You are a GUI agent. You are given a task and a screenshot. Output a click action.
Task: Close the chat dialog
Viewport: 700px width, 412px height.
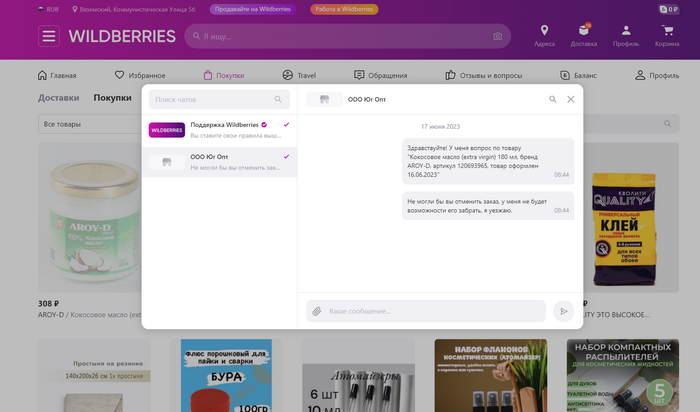coord(571,100)
